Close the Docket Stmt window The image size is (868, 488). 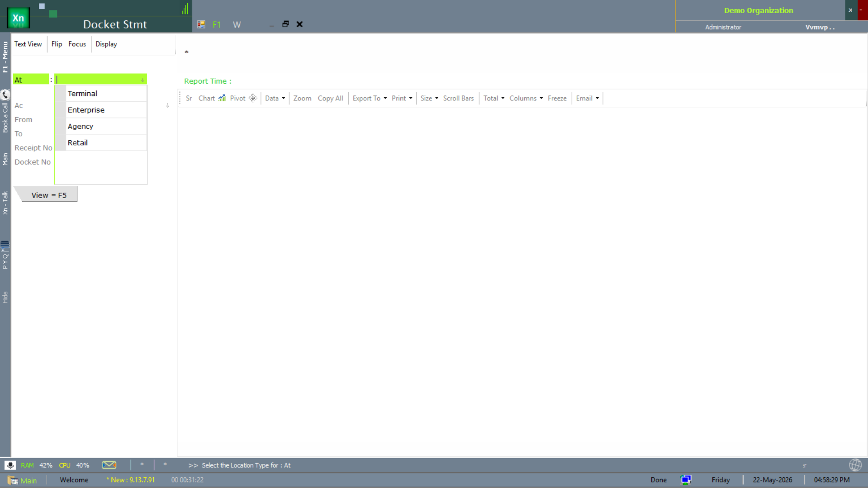coord(299,24)
